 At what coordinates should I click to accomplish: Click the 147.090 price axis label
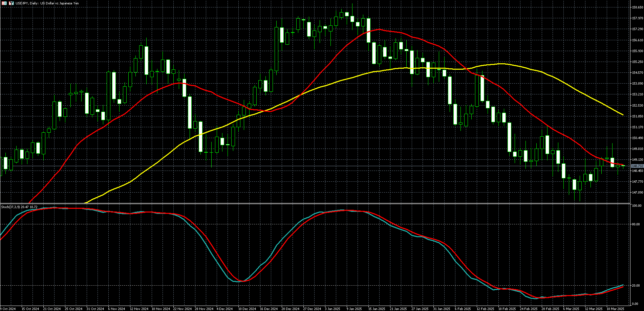click(638, 193)
